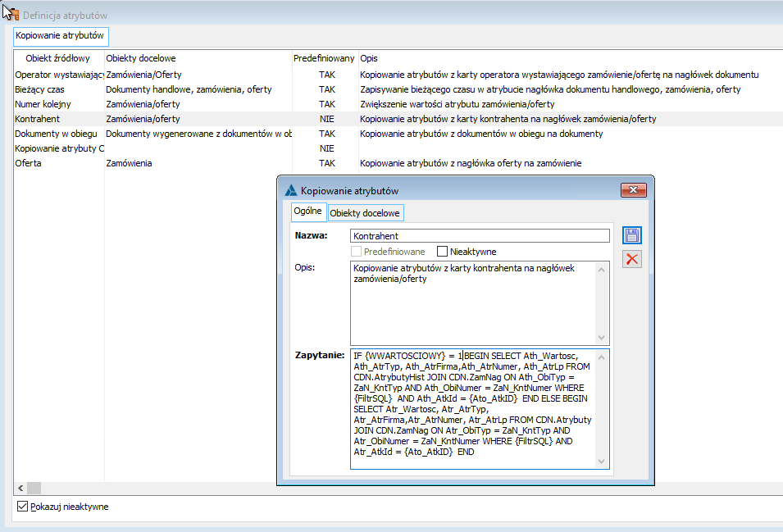Viewport: 783px width, 532px height.
Task: Open the Kopiowanie atrybutów main tab
Action: tap(60, 37)
